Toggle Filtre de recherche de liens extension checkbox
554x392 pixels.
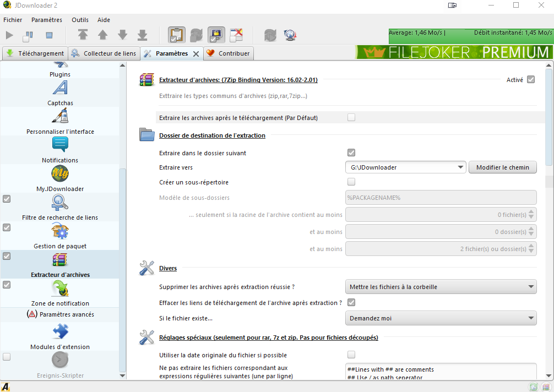(7, 199)
